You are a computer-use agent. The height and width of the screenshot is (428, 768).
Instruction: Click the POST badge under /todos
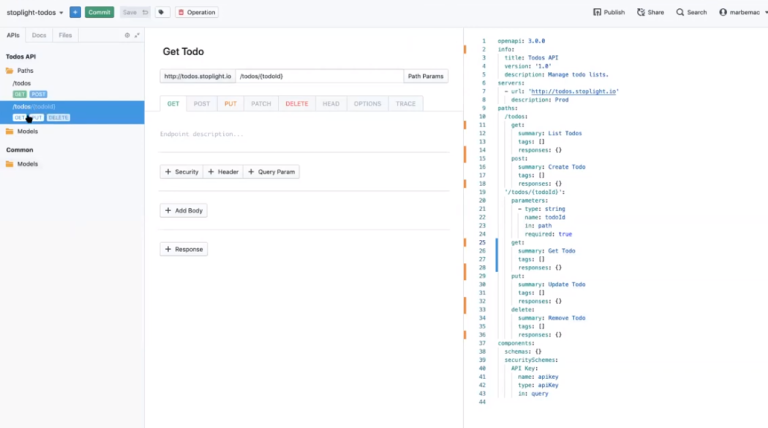(x=38, y=94)
